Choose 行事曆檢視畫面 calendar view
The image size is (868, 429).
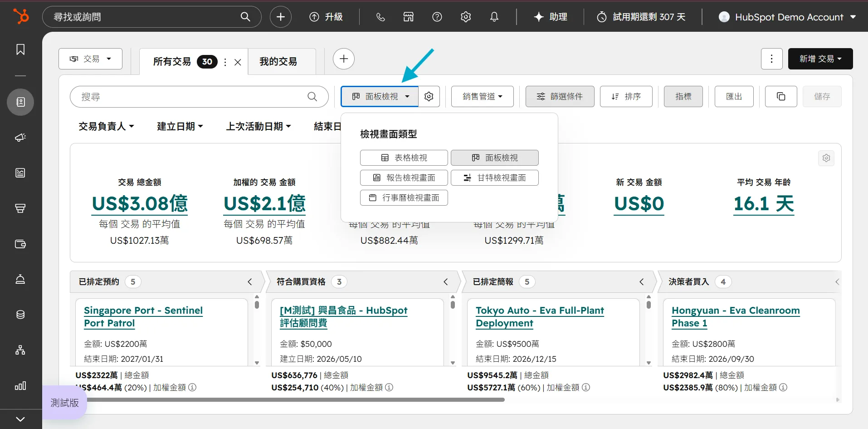tap(404, 197)
